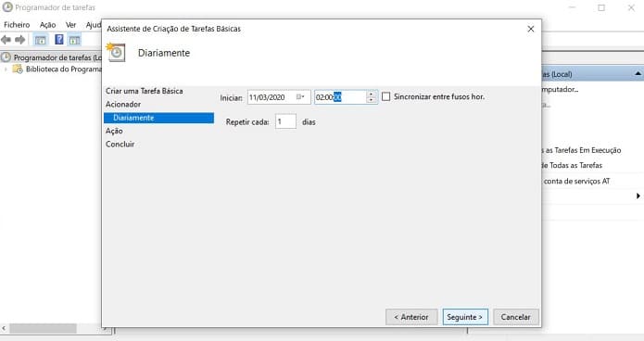Click the horizontal scrollbar thumb in tree pane
Image resolution: width=644 pixels, height=341 pixels.
44,328
